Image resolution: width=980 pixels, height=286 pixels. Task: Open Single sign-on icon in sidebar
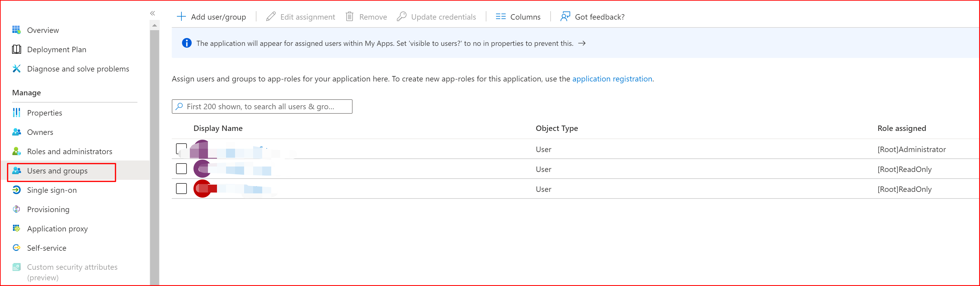click(16, 190)
